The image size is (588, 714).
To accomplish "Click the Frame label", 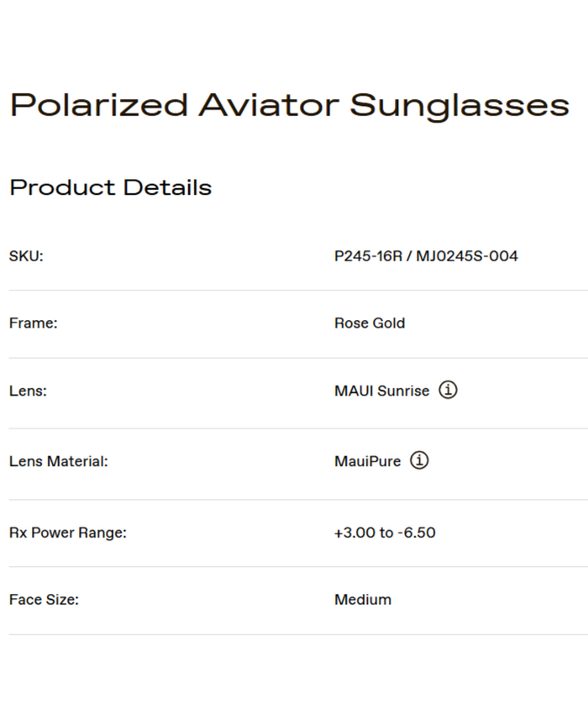I will point(33,323).
